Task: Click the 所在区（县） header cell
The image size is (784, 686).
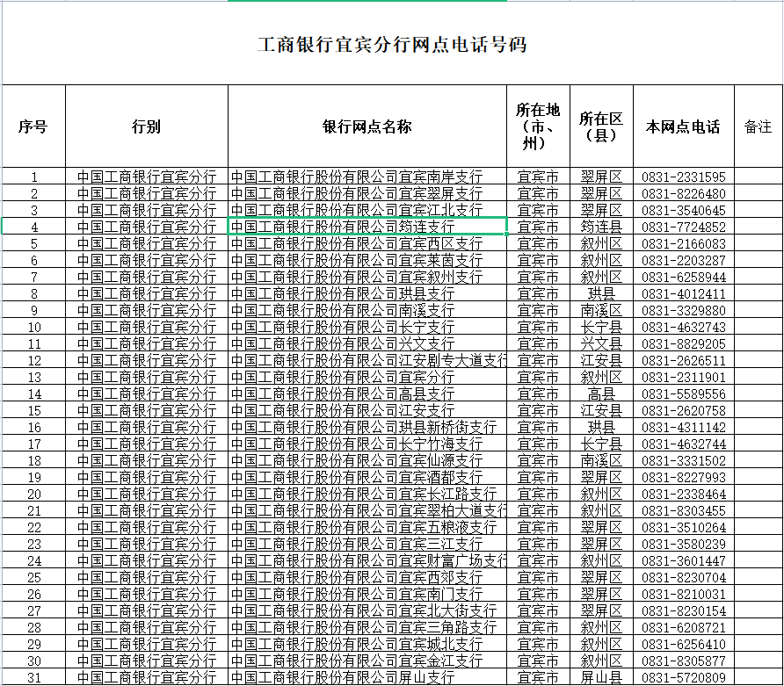Action: click(601, 126)
